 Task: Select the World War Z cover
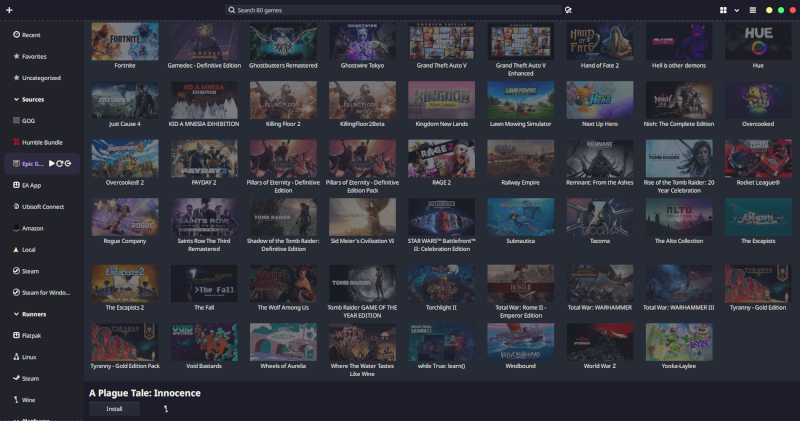click(599, 342)
